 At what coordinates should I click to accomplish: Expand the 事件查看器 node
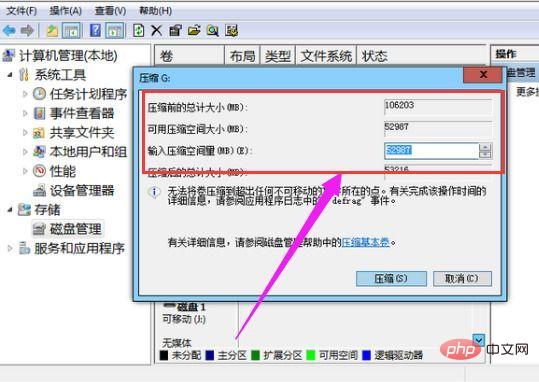point(25,113)
